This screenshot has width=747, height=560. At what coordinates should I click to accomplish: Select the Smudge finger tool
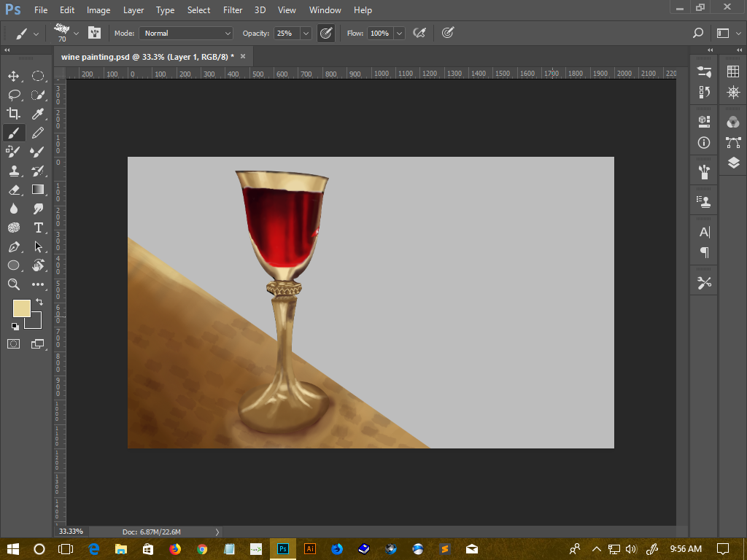tap(38, 209)
